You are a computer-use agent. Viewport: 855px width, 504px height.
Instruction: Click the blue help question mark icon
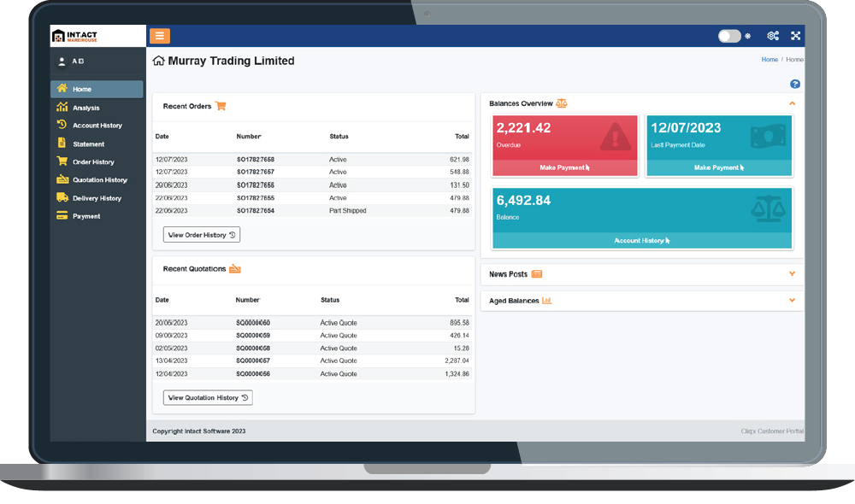click(795, 84)
